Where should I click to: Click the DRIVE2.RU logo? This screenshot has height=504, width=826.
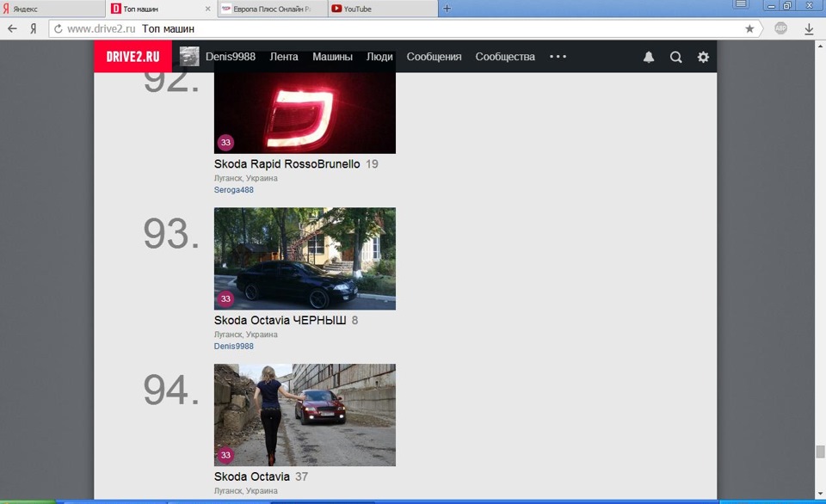pos(133,57)
